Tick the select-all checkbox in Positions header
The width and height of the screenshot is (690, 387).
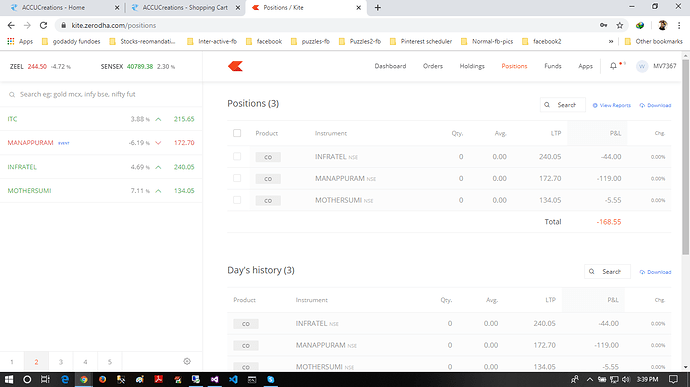(237, 133)
